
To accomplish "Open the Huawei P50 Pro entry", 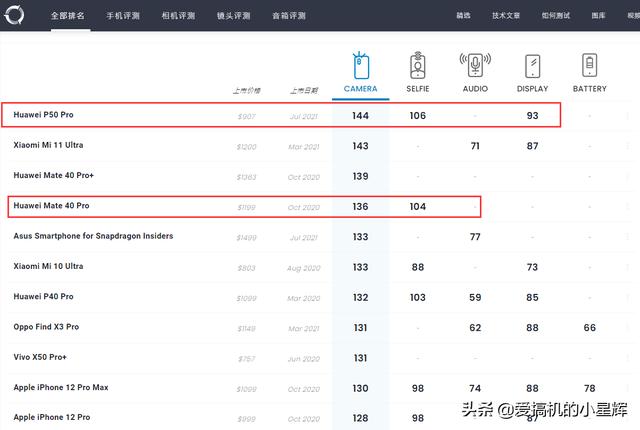I will coord(43,115).
